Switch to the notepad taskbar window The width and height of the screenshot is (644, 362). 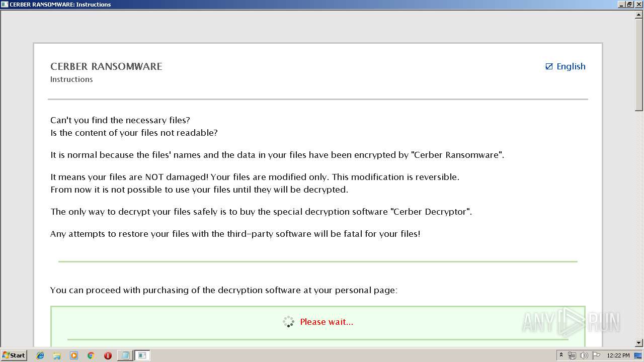125,355
